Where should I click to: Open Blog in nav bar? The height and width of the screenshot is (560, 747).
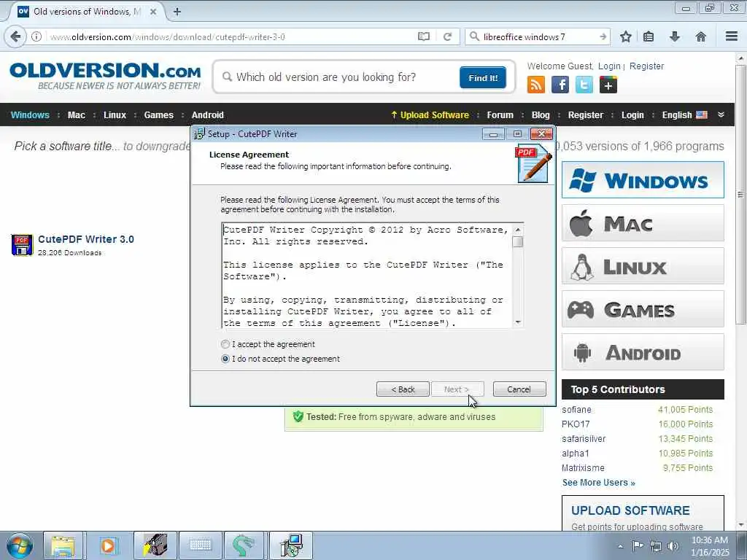[x=541, y=114]
